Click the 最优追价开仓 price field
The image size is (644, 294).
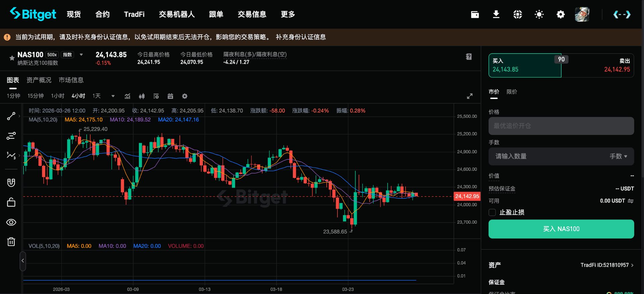[561, 126]
